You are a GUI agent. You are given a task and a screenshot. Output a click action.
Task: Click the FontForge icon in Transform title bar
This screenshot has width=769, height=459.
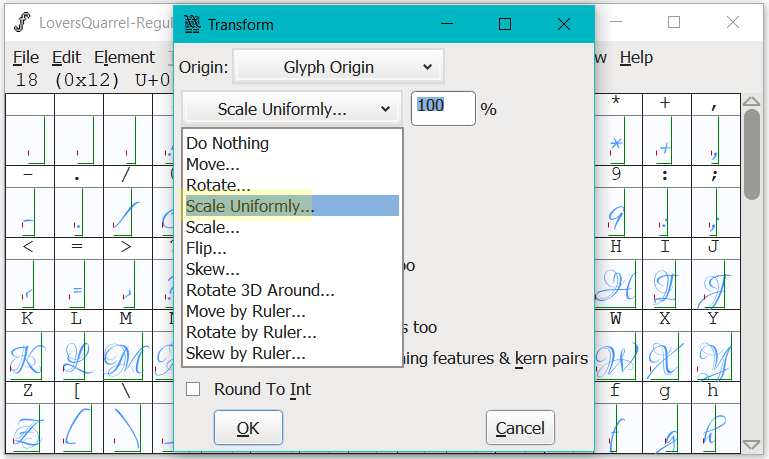click(x=192, y=24)
